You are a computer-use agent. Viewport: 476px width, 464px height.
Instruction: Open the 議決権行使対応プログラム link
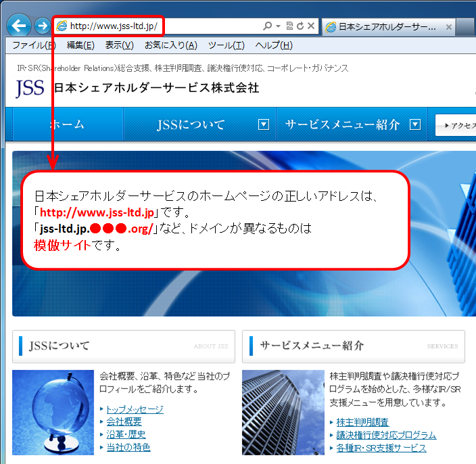(386, 435)
